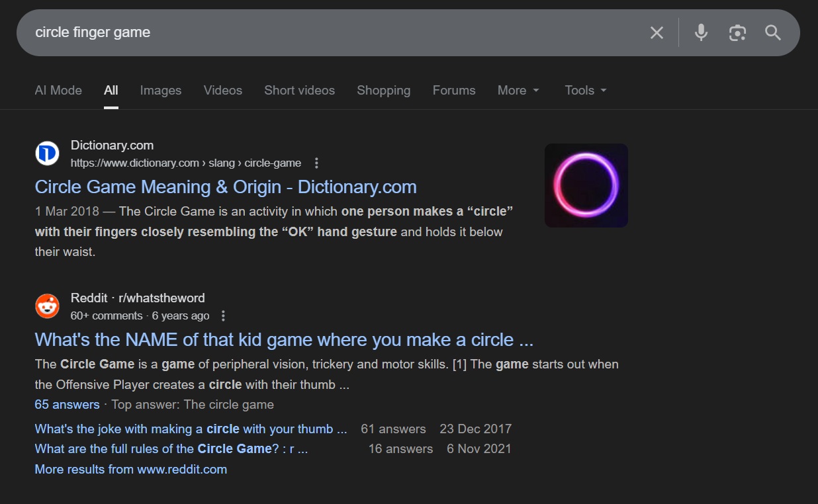Submit search with the magnifying glass icon
This screenshot has width=818, height=504.
[x=773, y=32]
